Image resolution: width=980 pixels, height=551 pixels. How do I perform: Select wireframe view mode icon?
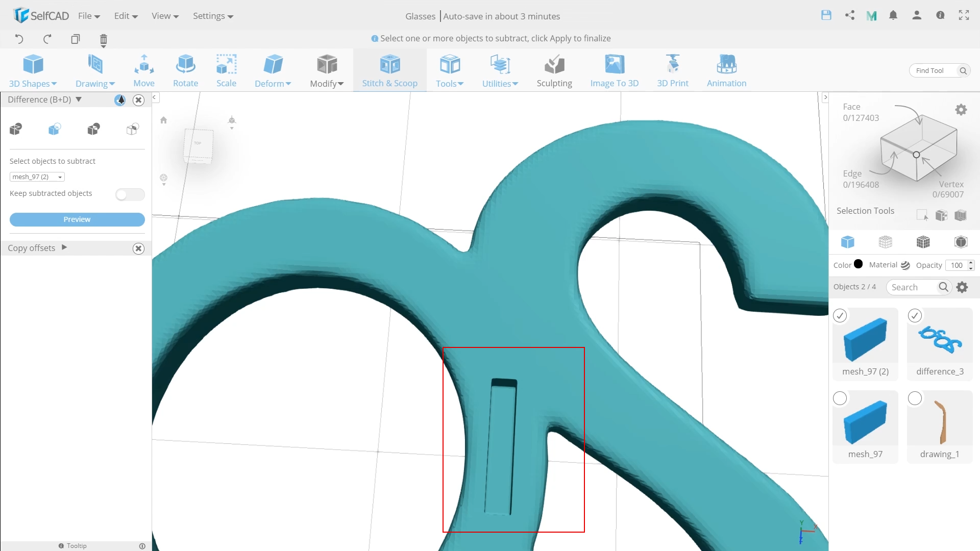885,242
